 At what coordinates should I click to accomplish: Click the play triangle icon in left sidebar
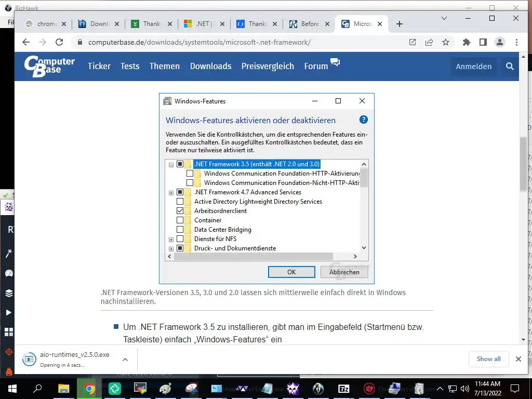click(x=9, y=312)
